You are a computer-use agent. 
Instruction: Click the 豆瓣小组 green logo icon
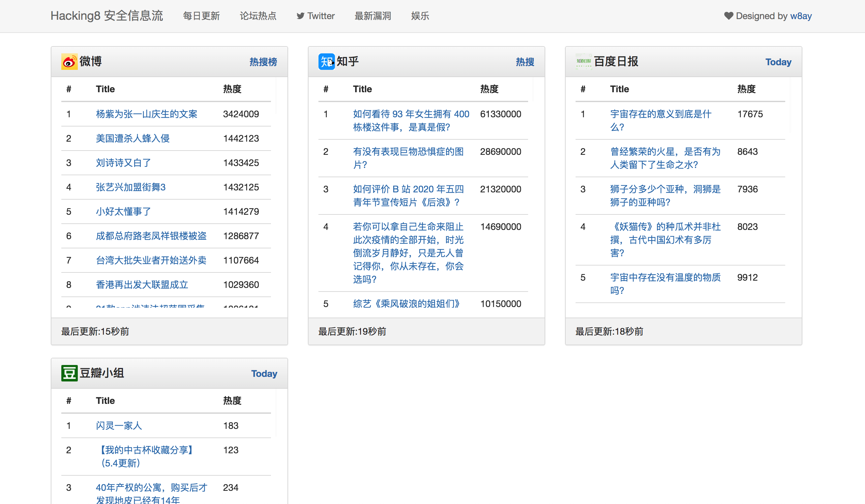69,373
